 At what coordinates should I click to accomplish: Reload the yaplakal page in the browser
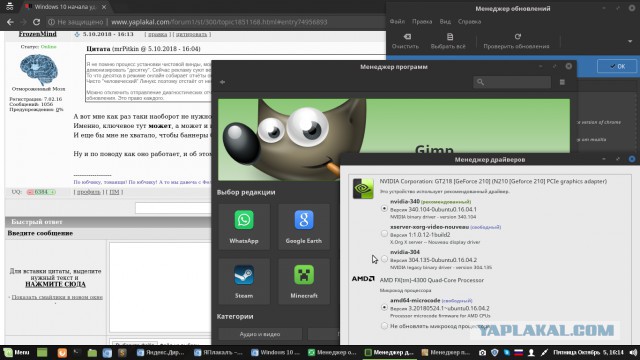[x=36, y=22]
